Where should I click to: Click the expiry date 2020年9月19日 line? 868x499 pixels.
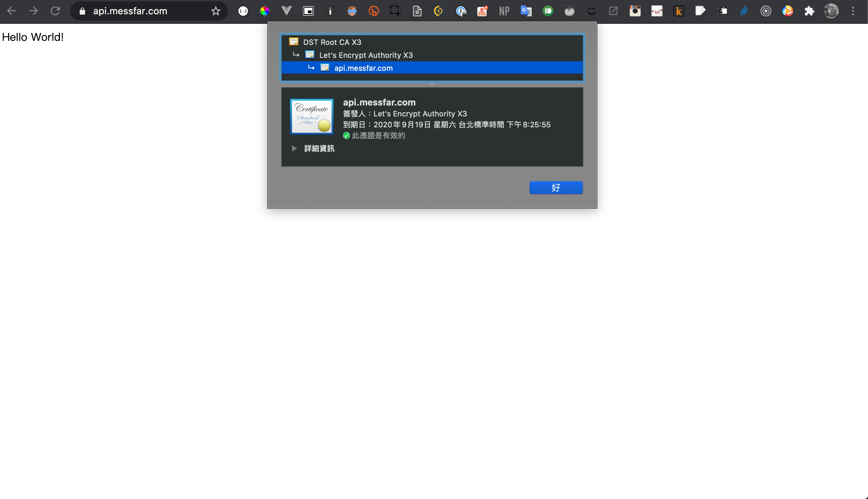[x=447, y=125]
